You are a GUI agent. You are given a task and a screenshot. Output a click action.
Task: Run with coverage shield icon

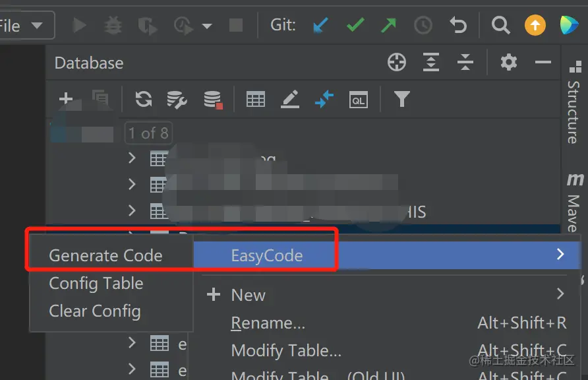(x=148, y=26)
